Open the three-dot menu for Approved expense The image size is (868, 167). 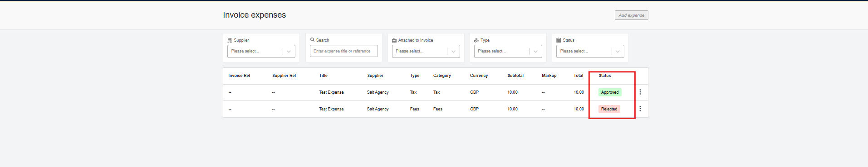[640, 92]
